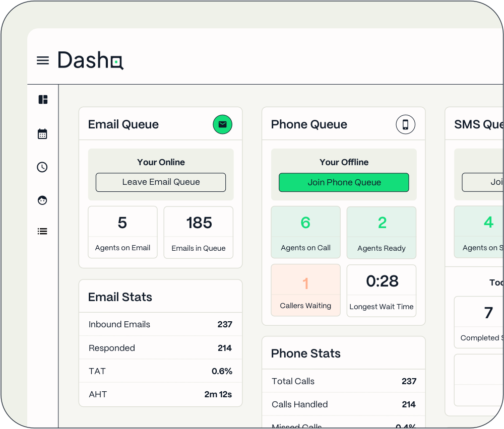Open the calendar sidebar icon

point(42,133)
